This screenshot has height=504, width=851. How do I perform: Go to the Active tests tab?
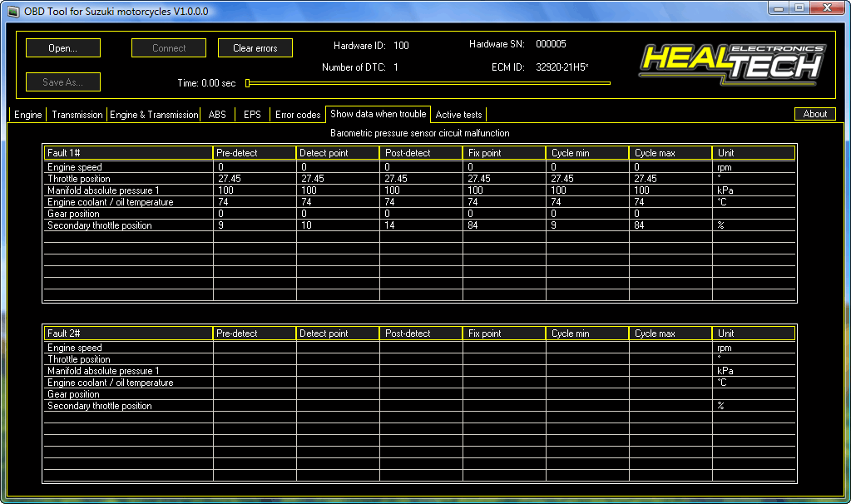coord(458,115)
